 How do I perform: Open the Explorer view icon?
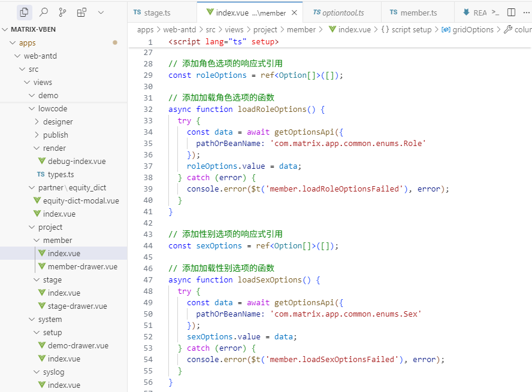(x=24, y=12)
